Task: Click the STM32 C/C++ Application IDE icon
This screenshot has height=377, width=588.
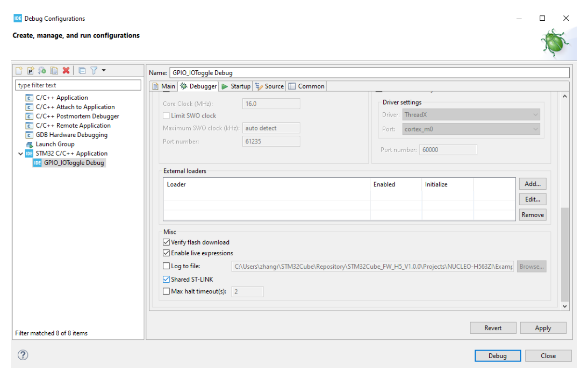Action: 29,154
